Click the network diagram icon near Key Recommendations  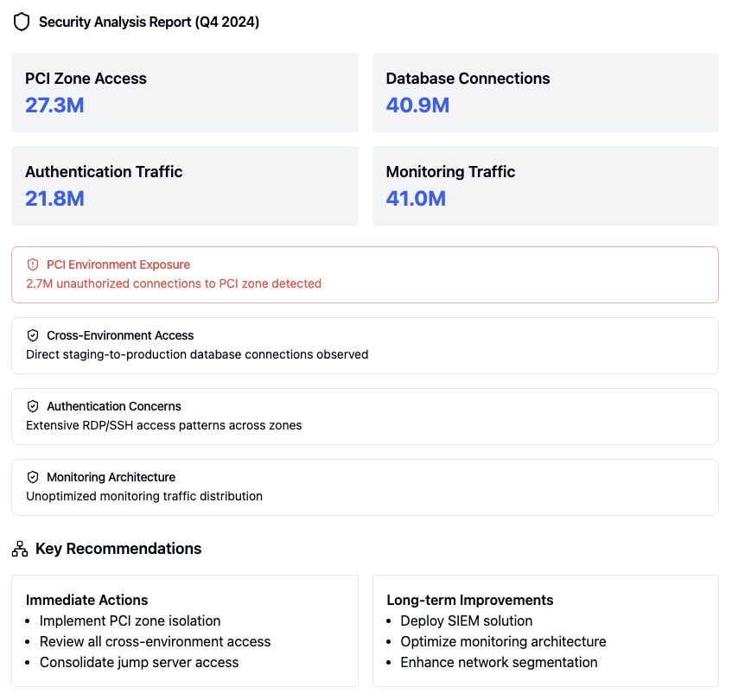pyautogui.click(x=19, y=548)
